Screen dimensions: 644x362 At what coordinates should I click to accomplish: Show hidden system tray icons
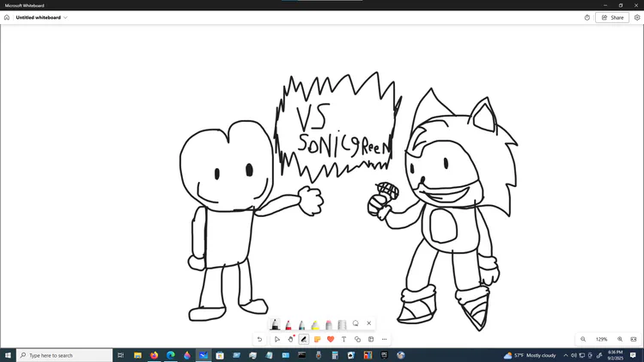pyautogui.click(x=566, y=355)
